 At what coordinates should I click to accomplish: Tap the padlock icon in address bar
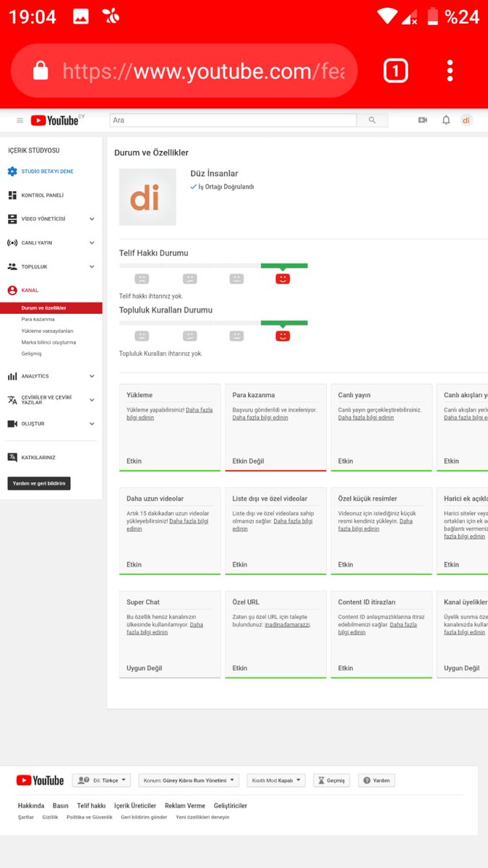pos(40,71)
